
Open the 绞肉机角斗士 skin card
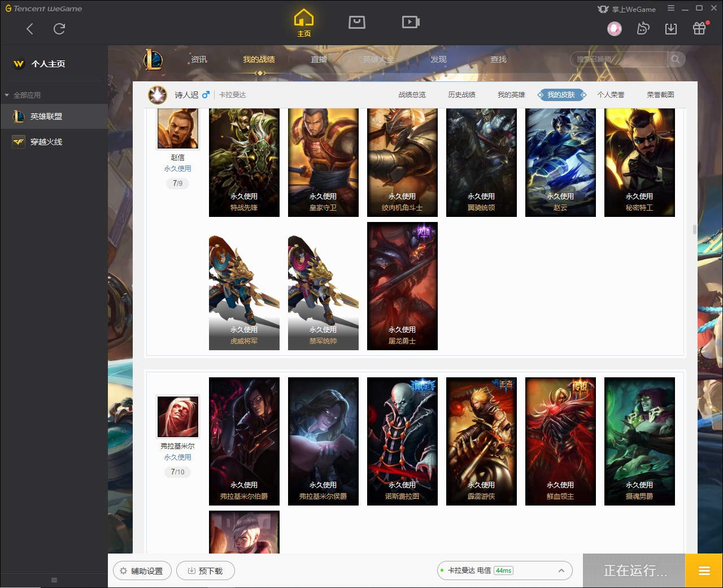[x=402, y=163]
